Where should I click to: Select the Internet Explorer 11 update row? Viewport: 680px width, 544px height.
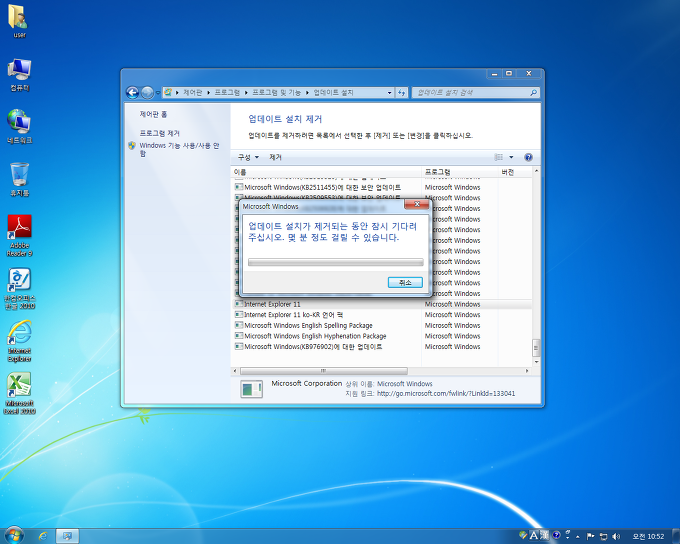(382, 304)
